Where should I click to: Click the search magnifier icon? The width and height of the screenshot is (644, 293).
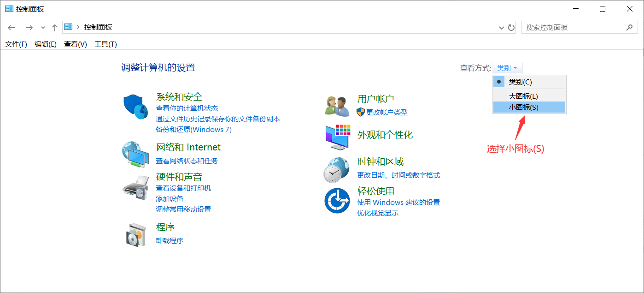point(630,27)
